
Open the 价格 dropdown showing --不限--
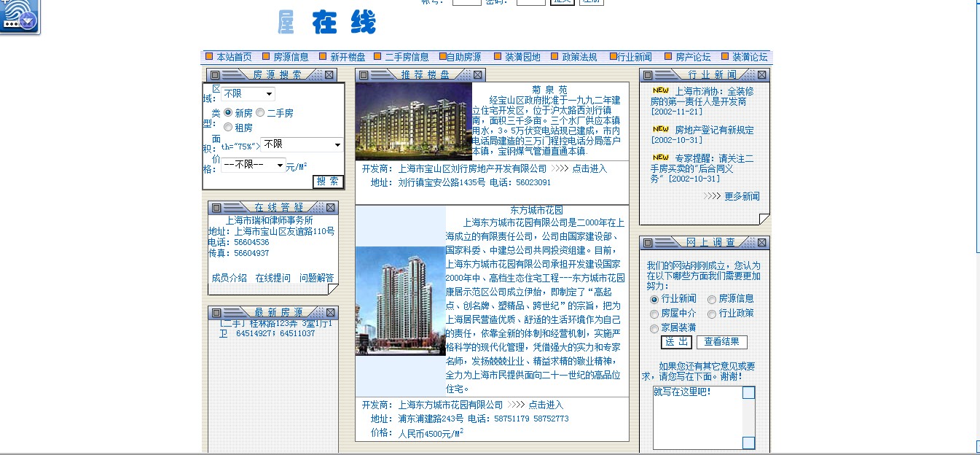[254, 165]
